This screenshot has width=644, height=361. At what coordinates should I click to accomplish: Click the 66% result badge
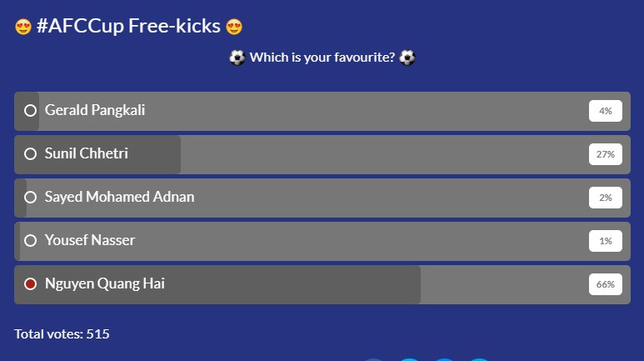[x=606, y=284]
